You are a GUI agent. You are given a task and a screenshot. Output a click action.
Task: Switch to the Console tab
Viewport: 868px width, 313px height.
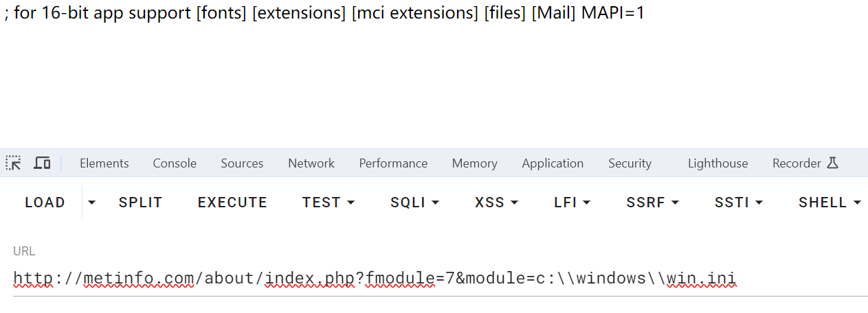[x=175, y=163]
